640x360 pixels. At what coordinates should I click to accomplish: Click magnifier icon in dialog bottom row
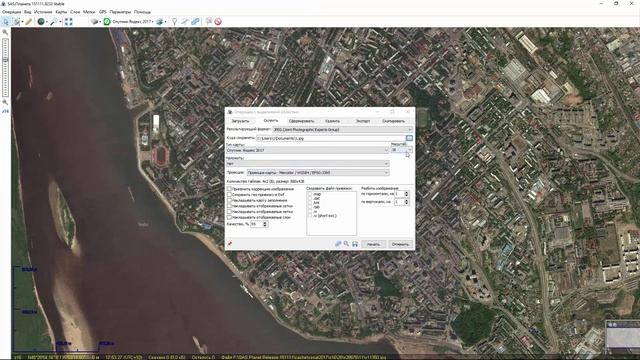[347, 244]
